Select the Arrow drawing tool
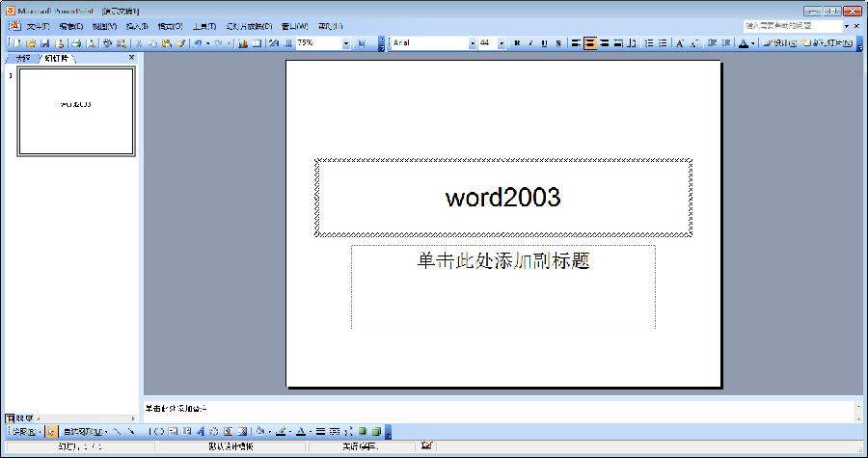 (x=131, y=431)
